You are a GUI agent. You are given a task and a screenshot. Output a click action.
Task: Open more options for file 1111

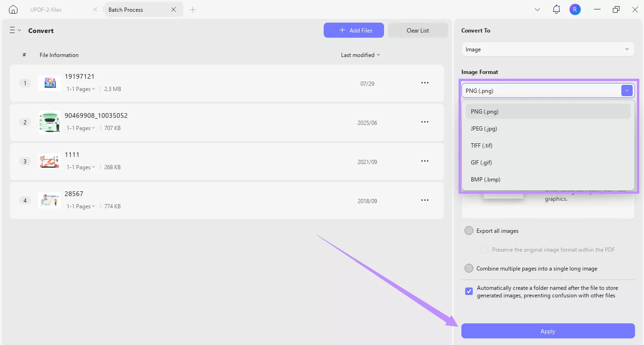click(x=425, y=161)
